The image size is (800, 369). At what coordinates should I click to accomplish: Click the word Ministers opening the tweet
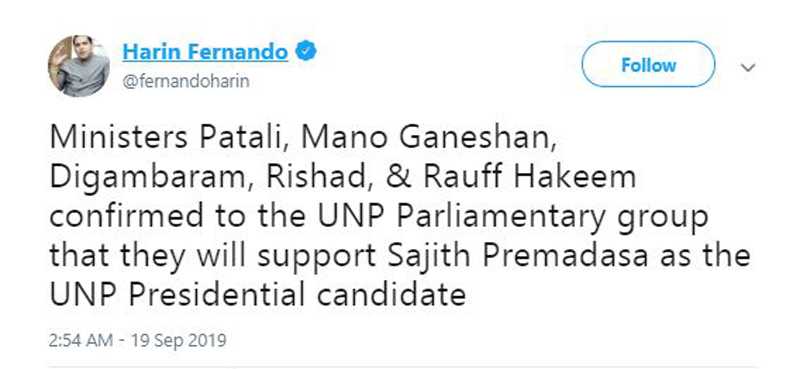click(118, 138)
